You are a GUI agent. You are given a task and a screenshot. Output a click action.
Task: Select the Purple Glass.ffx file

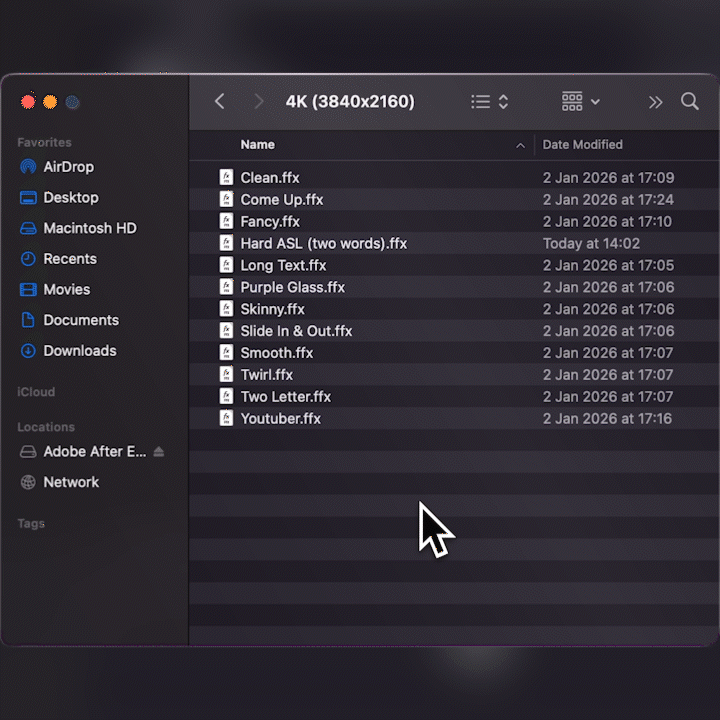pos(292,288)
